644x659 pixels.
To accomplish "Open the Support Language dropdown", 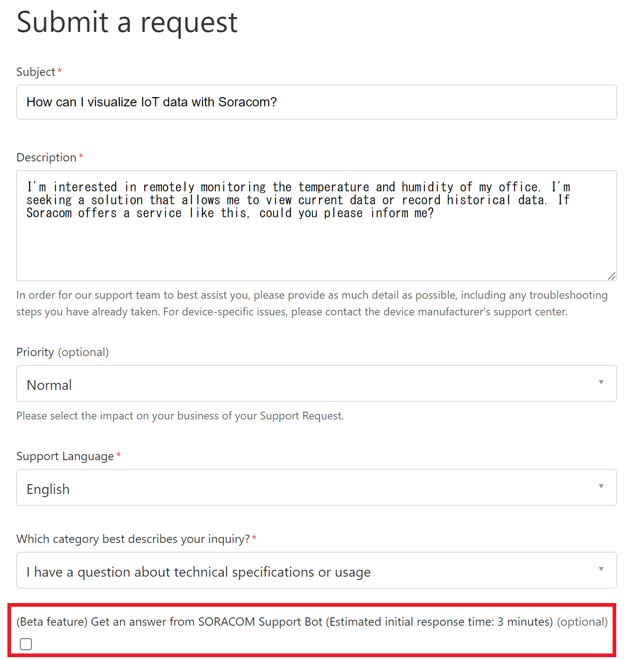I will pyautogui.click(x=316, y=488).
